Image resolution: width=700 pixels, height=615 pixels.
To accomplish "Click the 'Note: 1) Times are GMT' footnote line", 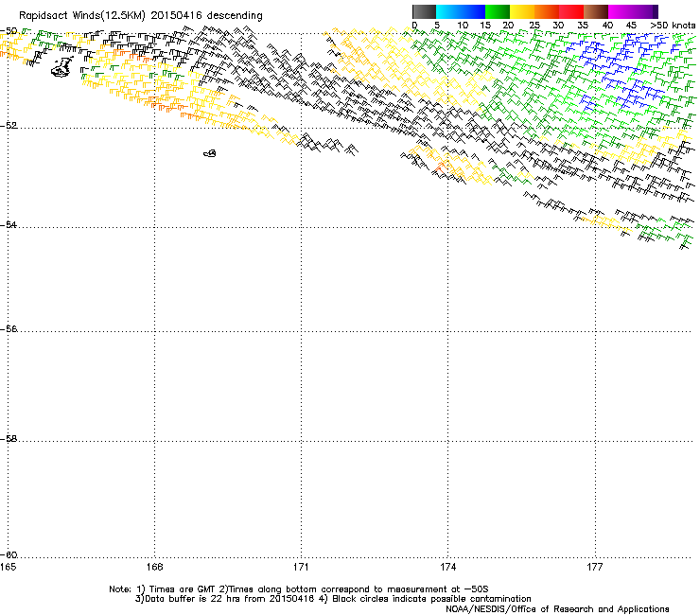I will coord(299,589).
